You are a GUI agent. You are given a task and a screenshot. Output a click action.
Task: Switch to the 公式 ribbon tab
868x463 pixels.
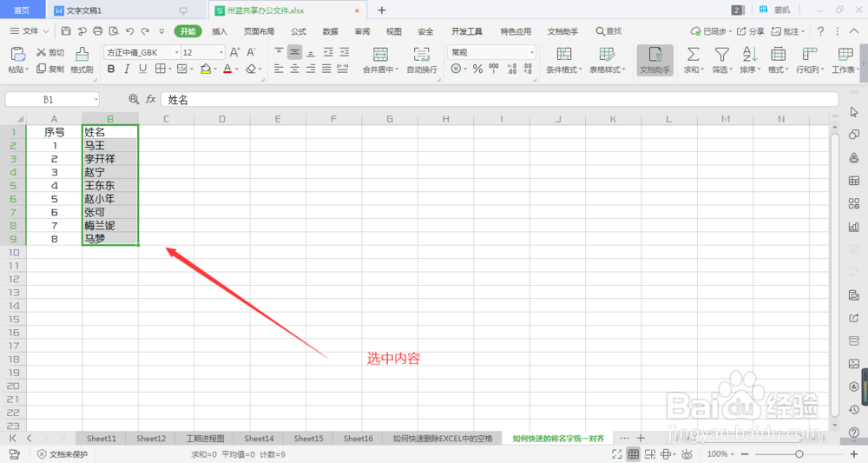coord(299,31)
